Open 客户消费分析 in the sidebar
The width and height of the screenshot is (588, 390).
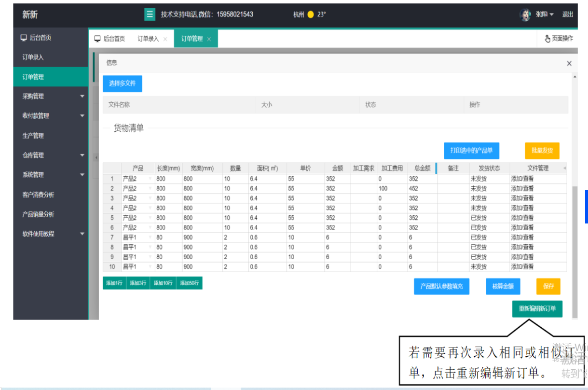pyautogui.click(x=51, y=195)
